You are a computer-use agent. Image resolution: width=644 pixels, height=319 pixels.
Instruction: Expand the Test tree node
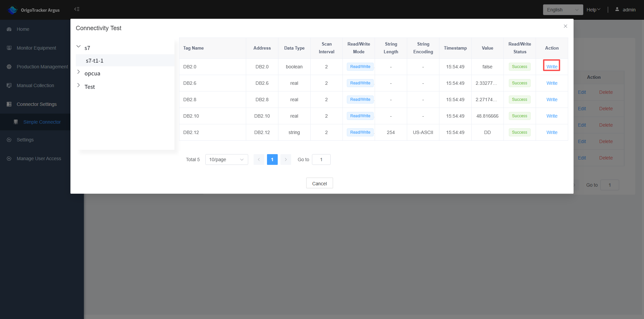pos(78,85)
